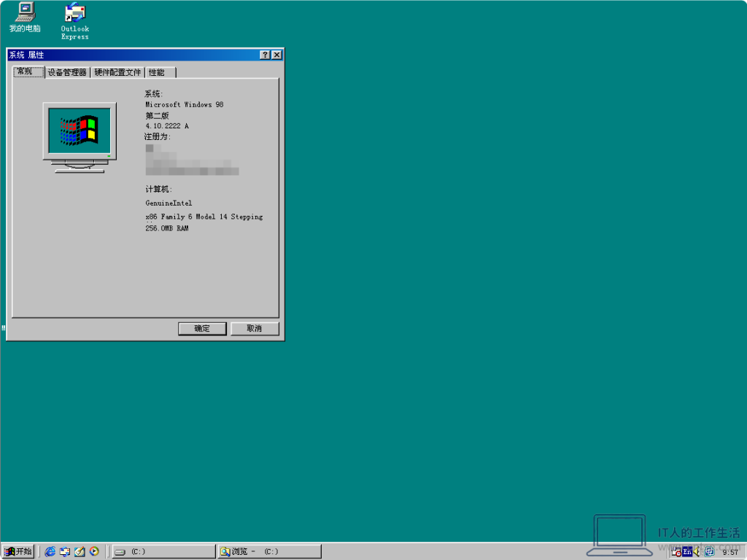Screen dimensions: 747x560
Task: Click the 256.0MB RAM text
Action: click(x=167, y=228)
